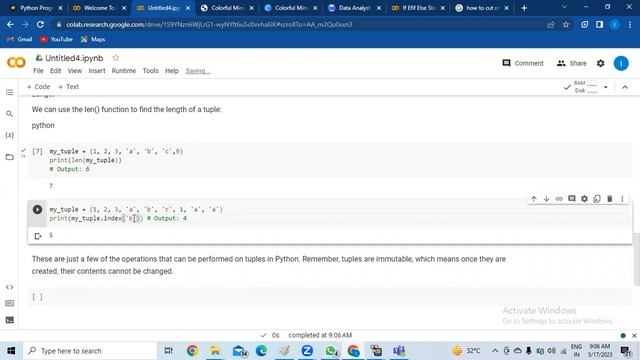
Task: Open the Gmail bookmark
Action: (x=20, y=39)
